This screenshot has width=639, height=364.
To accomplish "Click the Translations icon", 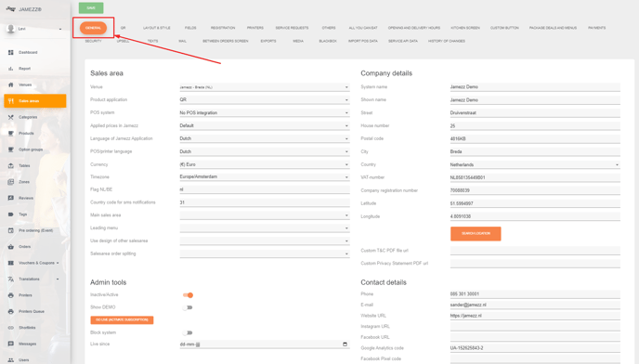I will [x=11, y=279].
